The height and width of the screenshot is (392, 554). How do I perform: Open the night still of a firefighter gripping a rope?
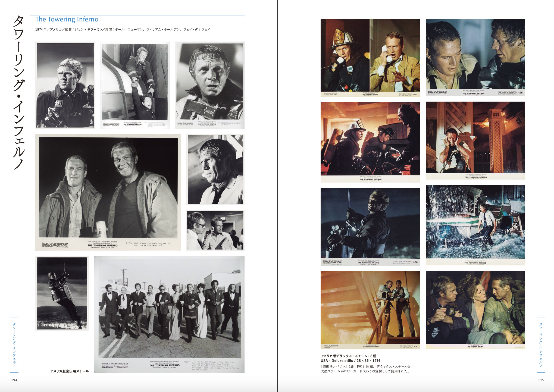click(x=370, y=227)
